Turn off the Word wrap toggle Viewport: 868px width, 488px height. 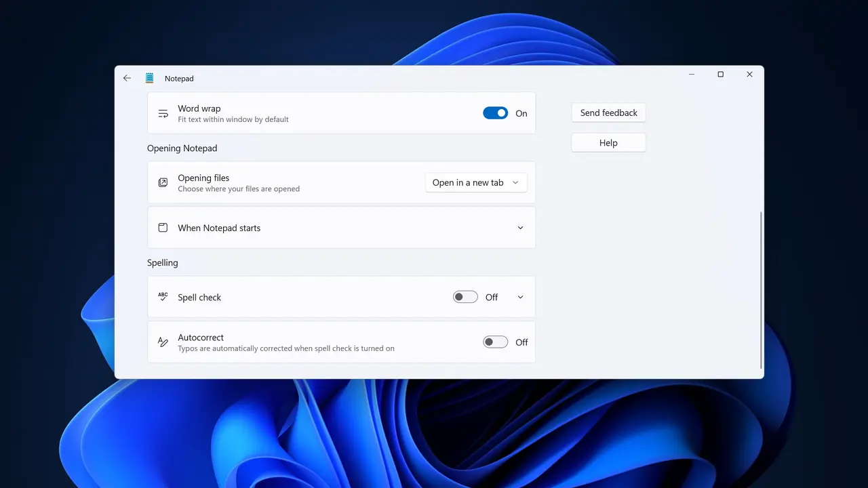tap(496, 113)
